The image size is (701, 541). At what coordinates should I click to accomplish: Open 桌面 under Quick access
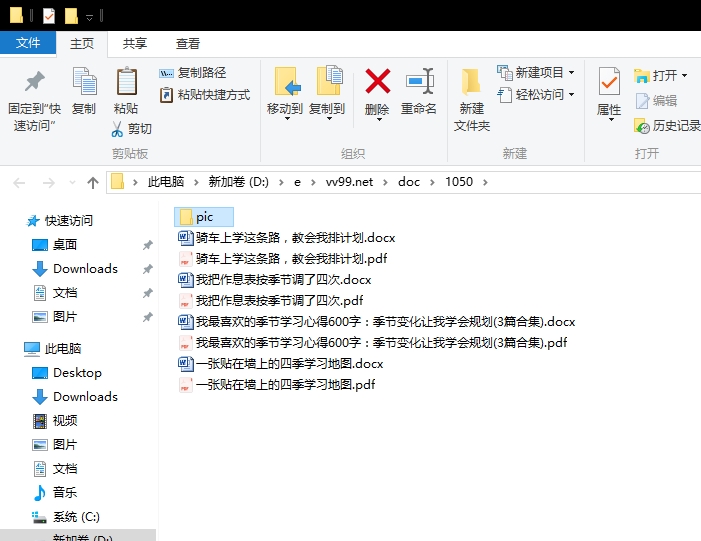pyautogui.click(x=54, y=245)
